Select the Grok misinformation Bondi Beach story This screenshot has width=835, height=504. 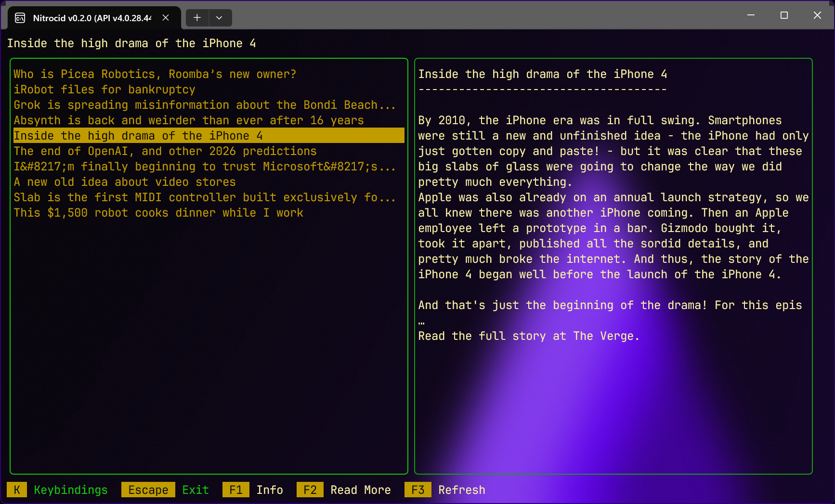coord(204,105)
